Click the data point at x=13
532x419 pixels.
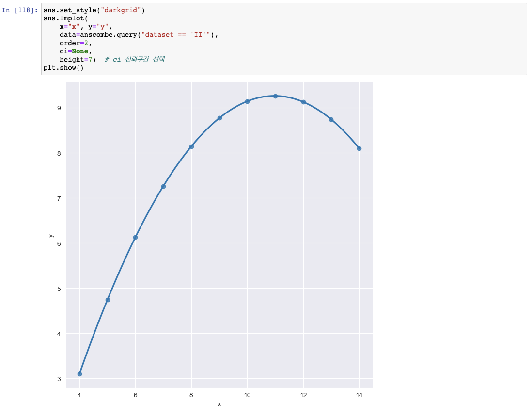click(x=331, y=119)
